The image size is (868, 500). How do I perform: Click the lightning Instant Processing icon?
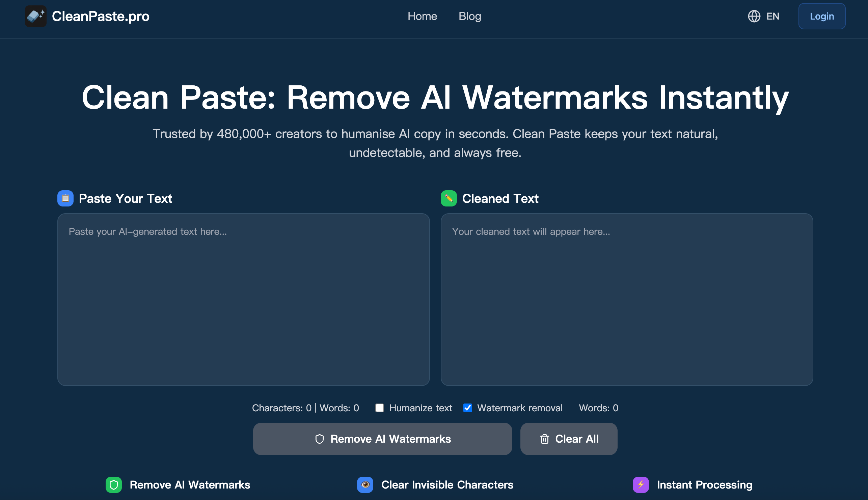pyautogui.click(x=641, y=485)
